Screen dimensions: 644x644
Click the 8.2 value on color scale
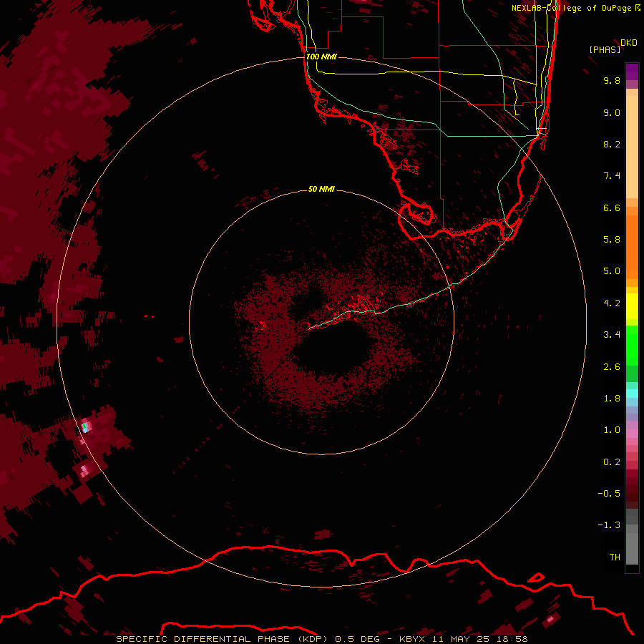point(612,144)
